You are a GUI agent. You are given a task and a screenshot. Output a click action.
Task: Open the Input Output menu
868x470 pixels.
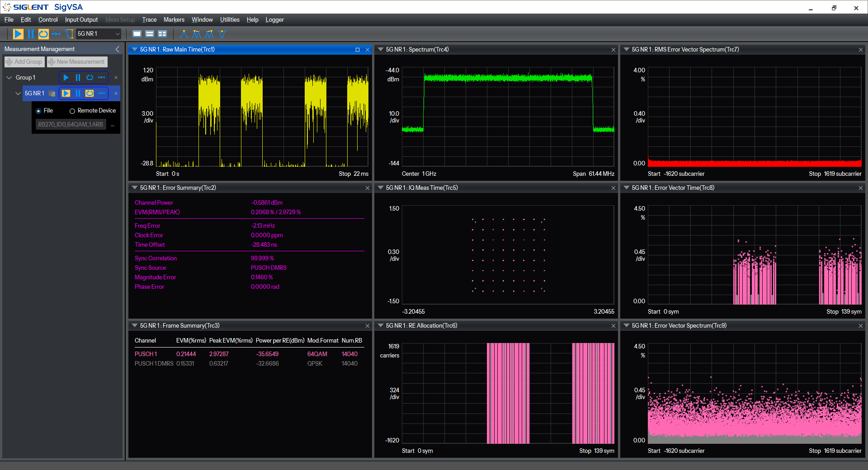[x=81, y=20]
